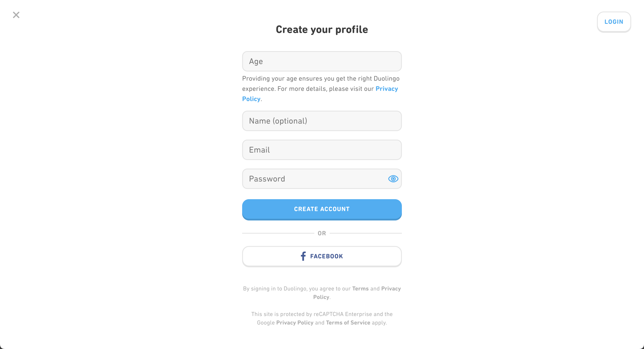
Task: Click the CREATE ACCOUNT blue button
Action: (322, 209)
